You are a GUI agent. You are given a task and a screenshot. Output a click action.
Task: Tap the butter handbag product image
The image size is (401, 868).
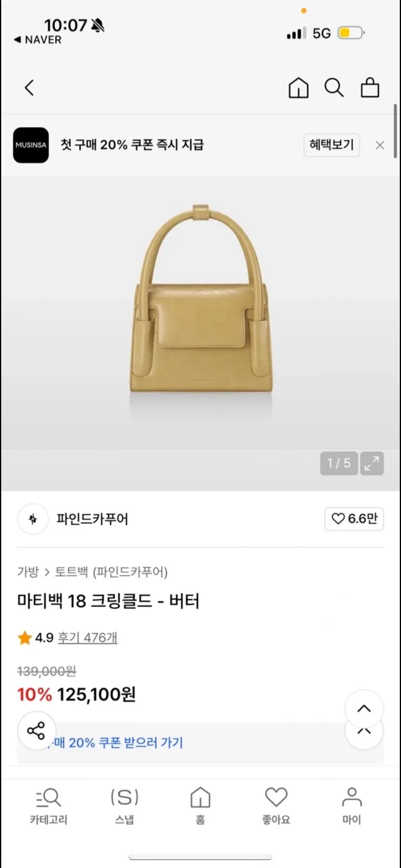200,300
